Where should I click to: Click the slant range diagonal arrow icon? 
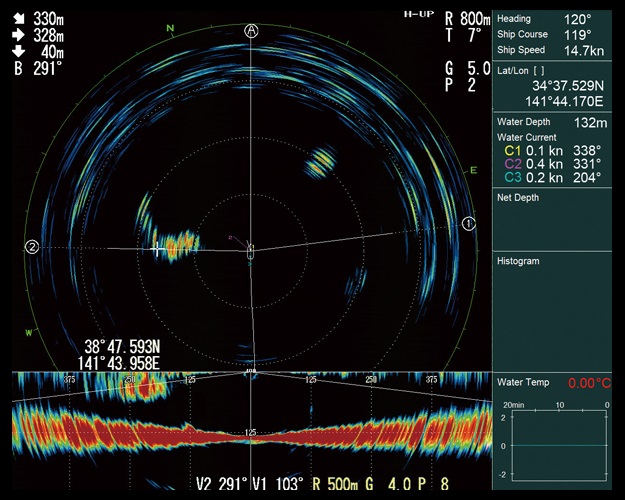pyautogui.click(x=17, y=18)
